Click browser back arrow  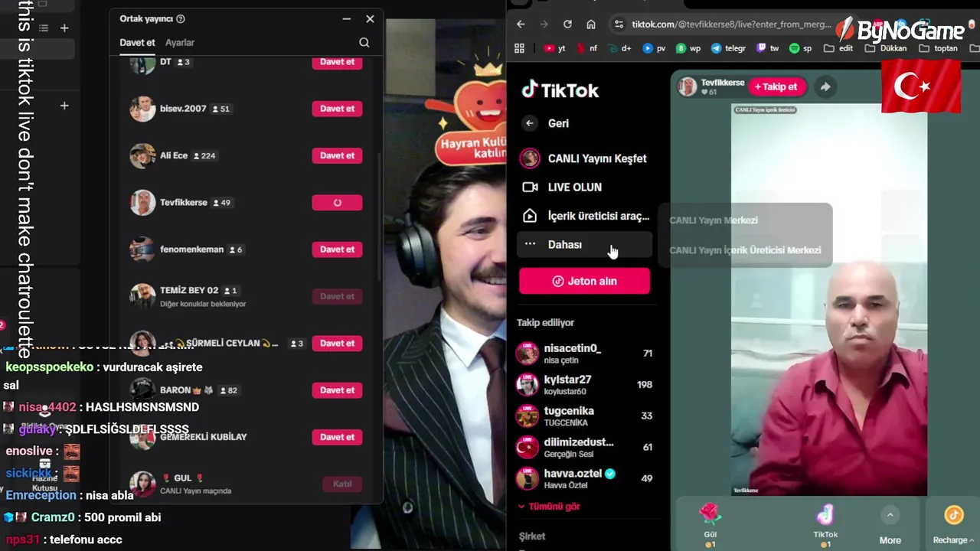coord(521,24)
